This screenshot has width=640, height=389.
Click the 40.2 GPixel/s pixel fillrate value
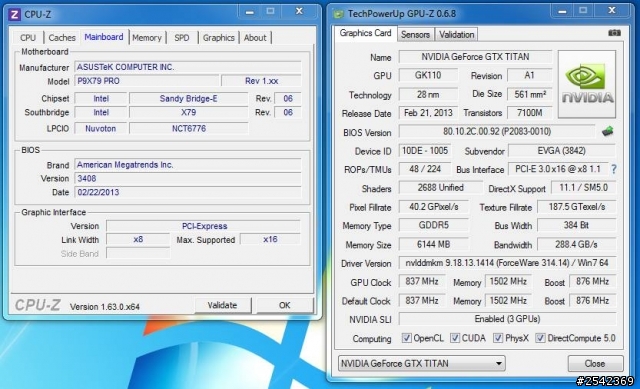(433, 207)
